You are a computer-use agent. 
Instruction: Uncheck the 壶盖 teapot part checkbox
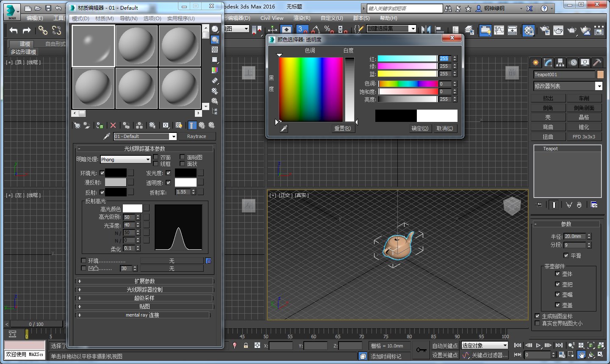[557, 305]
